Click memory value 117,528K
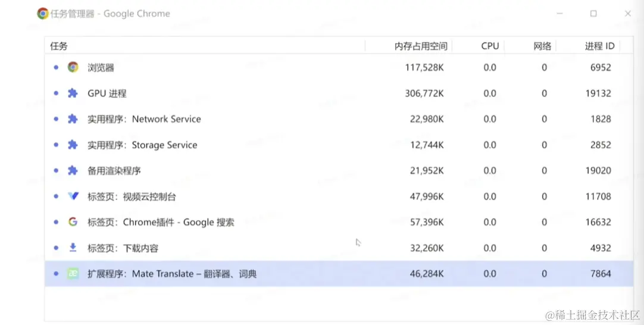This screenshot has height=325, width=644. [x=424, y=67]
